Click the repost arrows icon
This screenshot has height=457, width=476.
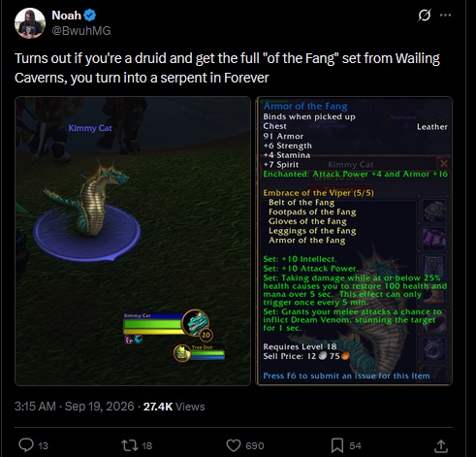coord(130,445)
